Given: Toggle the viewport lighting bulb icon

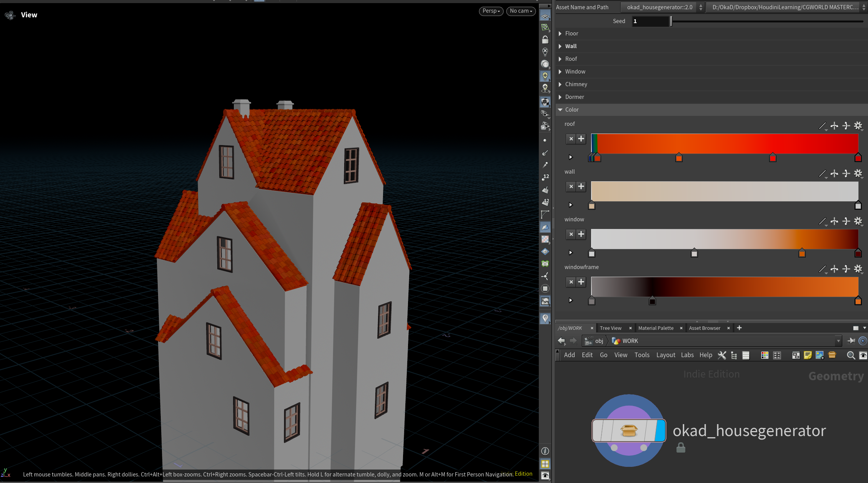Looking at the screenshot, I should tap(545, 76).
